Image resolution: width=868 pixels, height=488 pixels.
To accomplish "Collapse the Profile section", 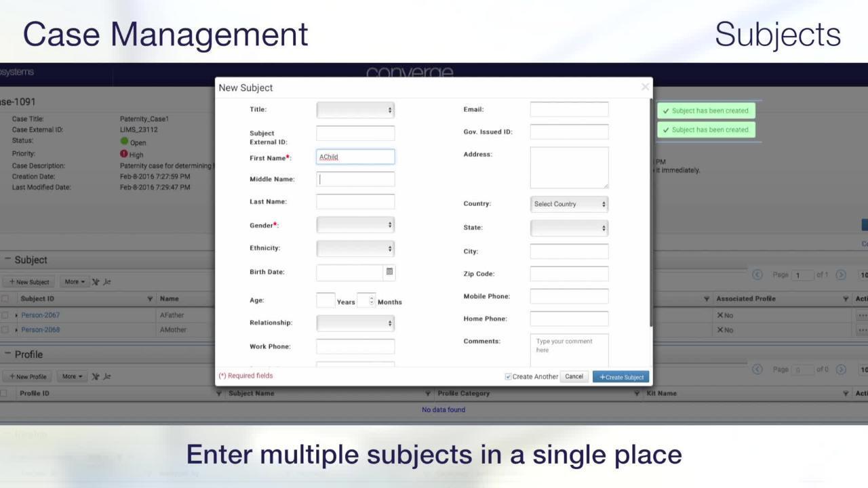I will [8, 354].
